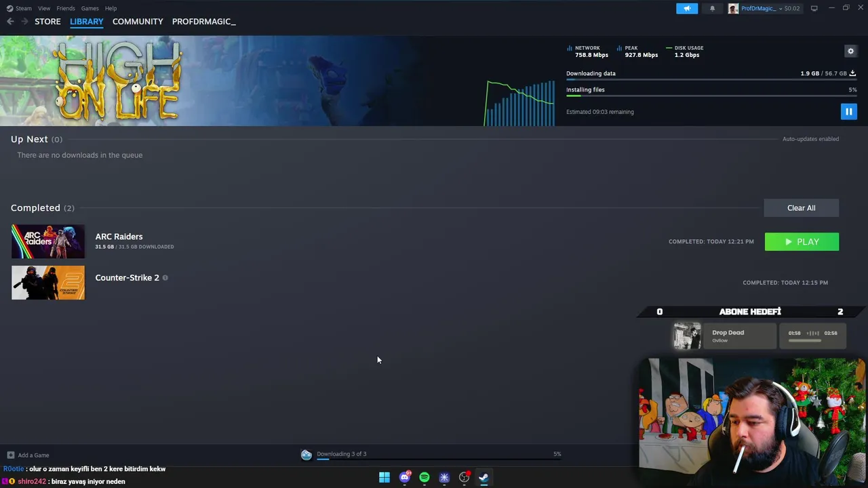Open the PROFDRMAGIC_ profile tab
The height and width of the screenshot is (488, 868).
204,22
